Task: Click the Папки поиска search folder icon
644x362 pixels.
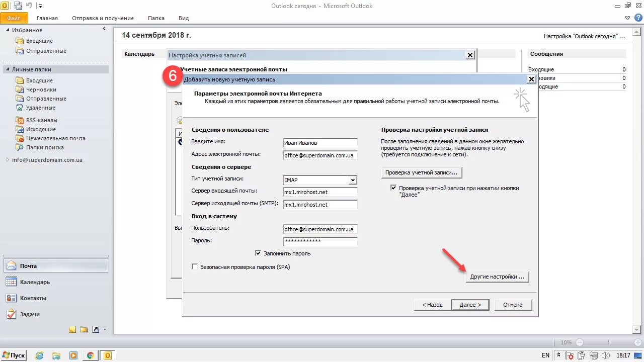Action: point(20,147)
